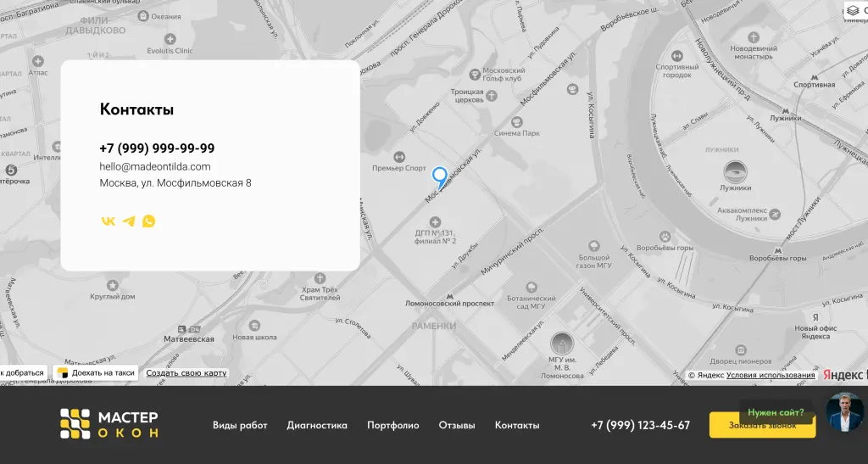
Task: Click footer phone +7 (999) 123-45-67
Action: click(x=641, y=425)
